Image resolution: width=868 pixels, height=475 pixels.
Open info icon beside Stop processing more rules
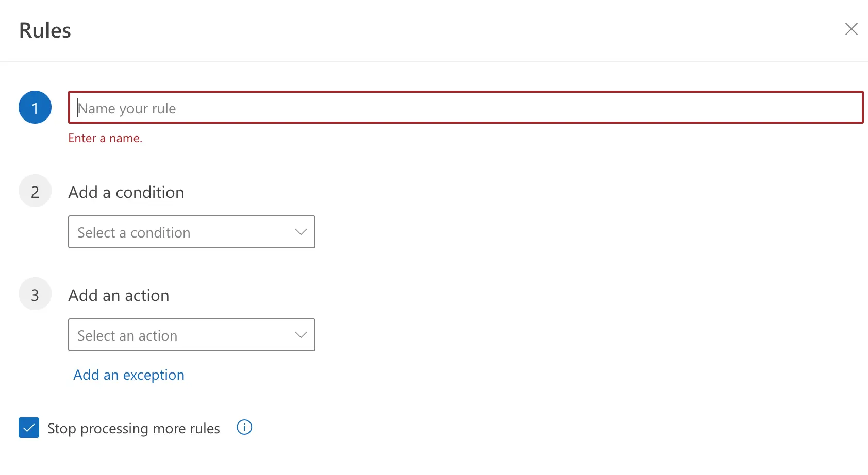point(244,427)
